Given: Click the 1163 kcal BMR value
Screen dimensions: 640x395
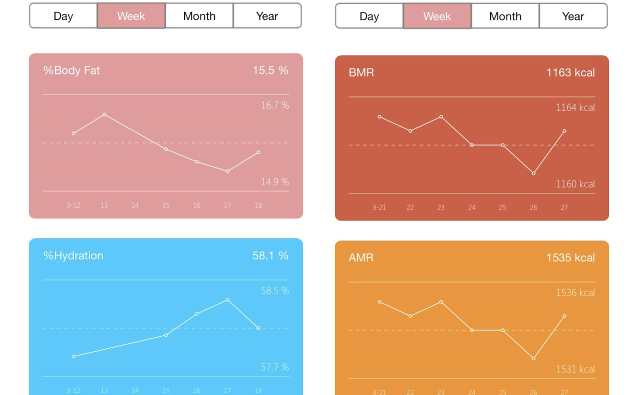Looking at the screenshot, I should [571, 73].
